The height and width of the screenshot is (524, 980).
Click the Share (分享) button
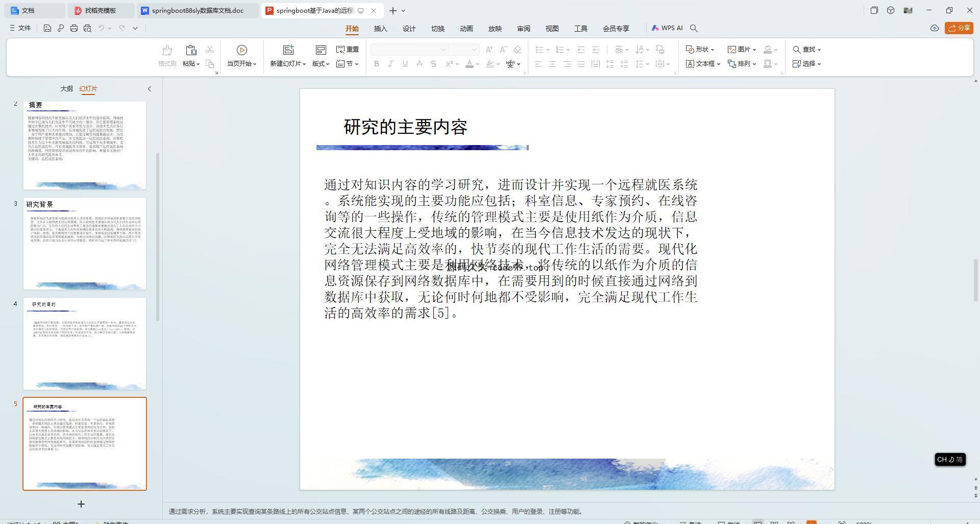(x=959, y=28)
